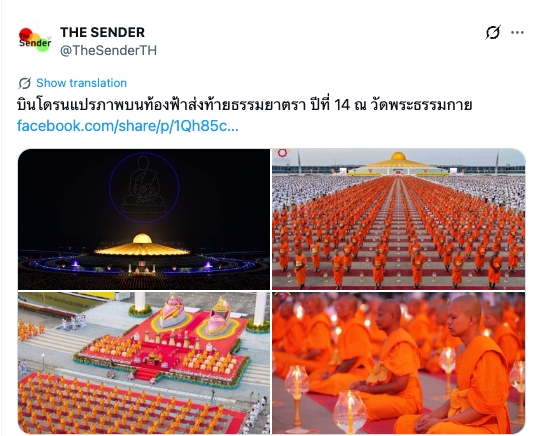538x436 pixels.
Task: Click the number 14 in post text
Action: (341, 105)
